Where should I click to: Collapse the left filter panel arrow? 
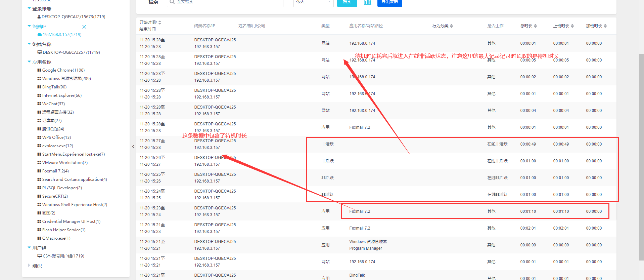click(x=133, y=147)
